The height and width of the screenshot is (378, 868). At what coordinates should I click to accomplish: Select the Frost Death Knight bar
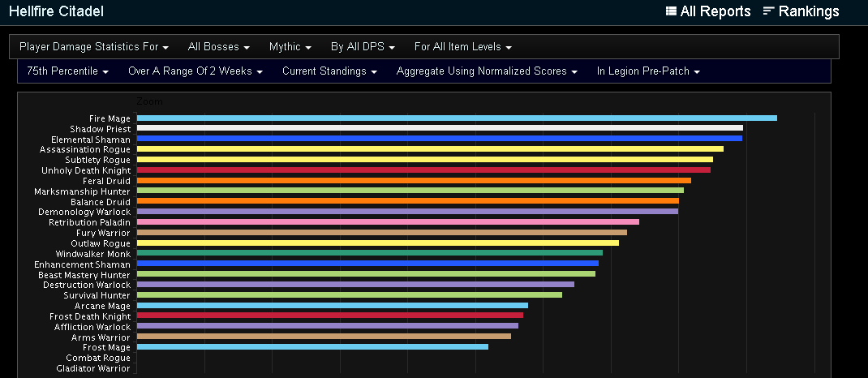tap(330, 316)
